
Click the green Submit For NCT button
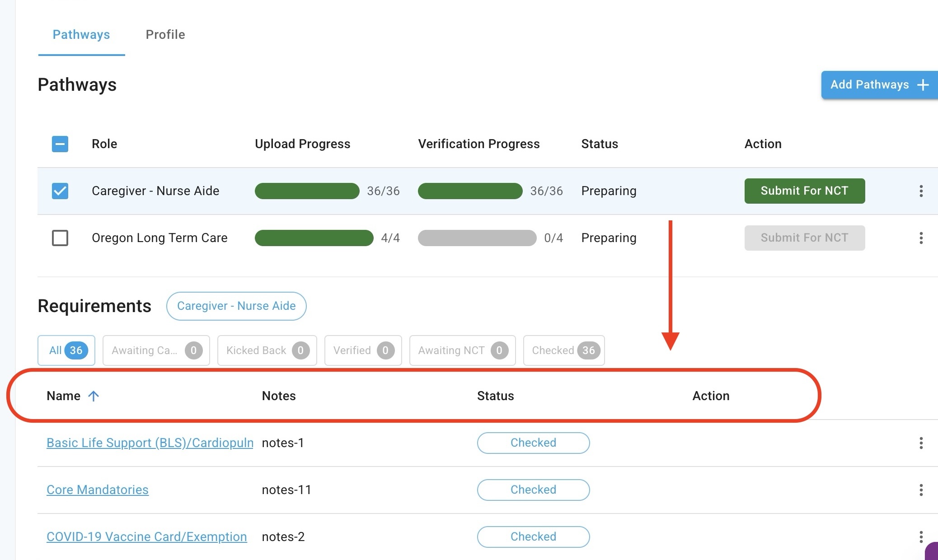804,191
